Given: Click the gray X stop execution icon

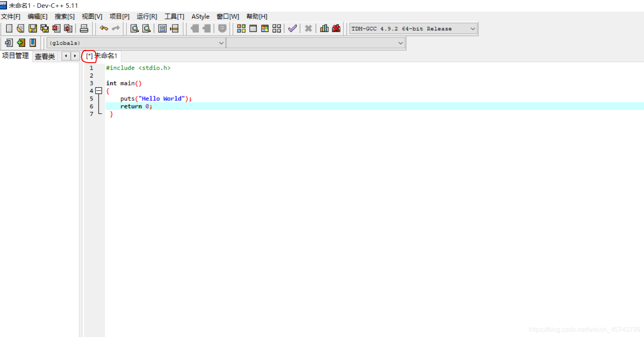Looking at the screenshot, I should tap(308, 28).
